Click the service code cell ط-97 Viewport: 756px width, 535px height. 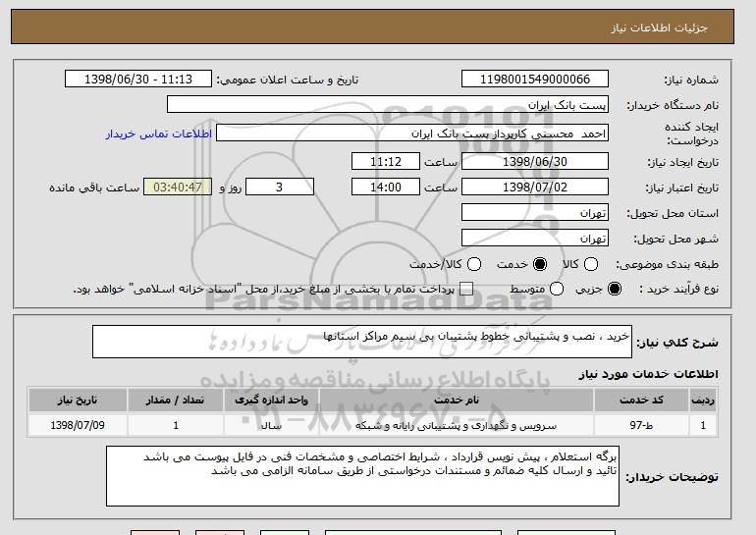click(x=641, y=426)
